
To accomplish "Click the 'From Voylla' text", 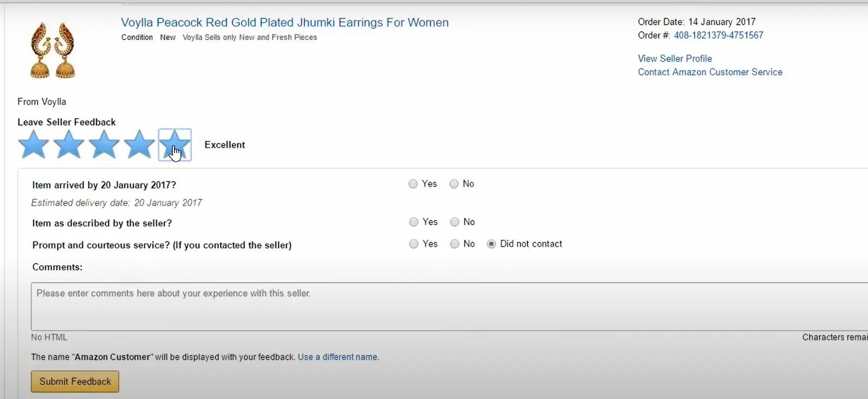I will point(42,102).
